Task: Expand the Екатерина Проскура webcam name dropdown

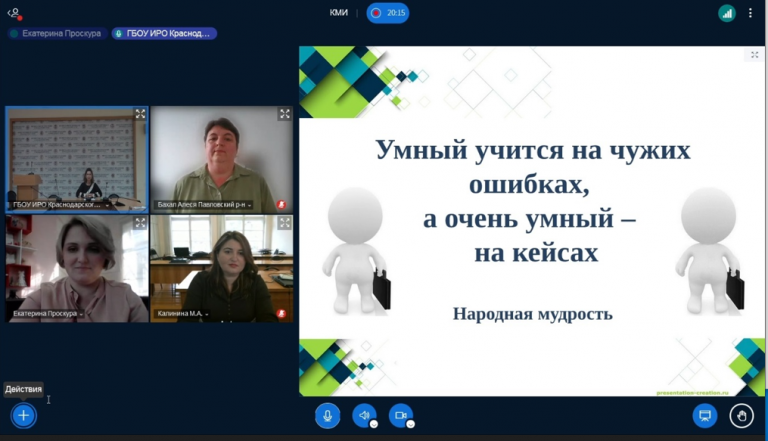Action: (82, 314)
